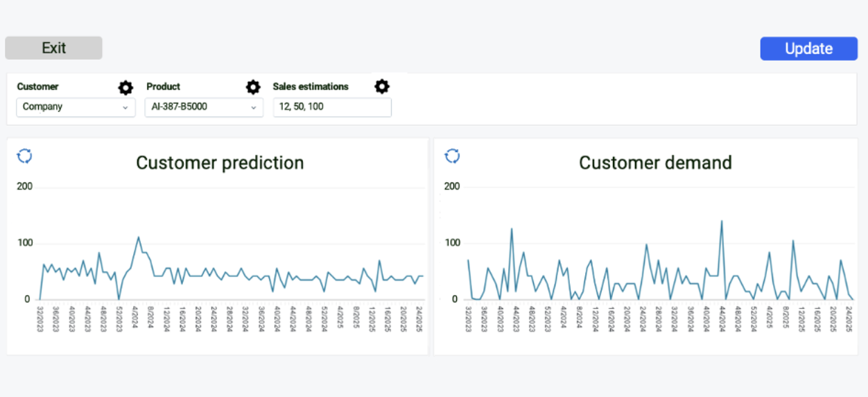Open settings gear next to Customer
868x397 pixels.
(x=125, y=87)
